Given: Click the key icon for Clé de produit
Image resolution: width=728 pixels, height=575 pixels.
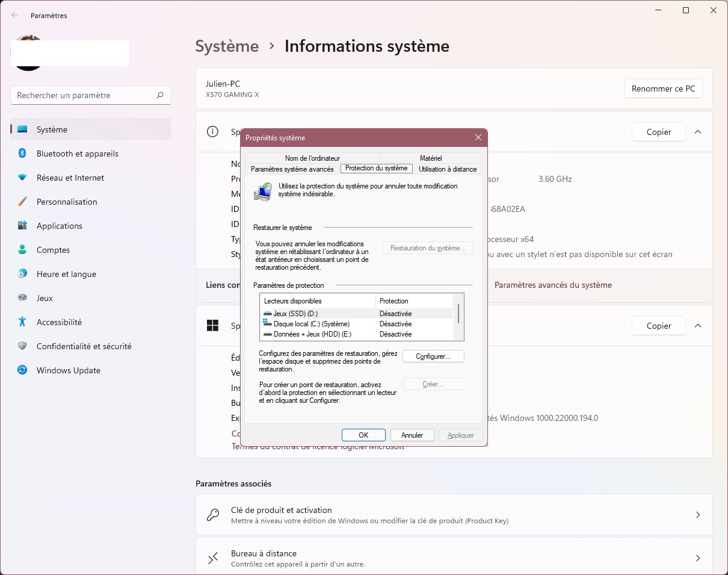Looking at the screenshot, I should click(x=213, y=515).
